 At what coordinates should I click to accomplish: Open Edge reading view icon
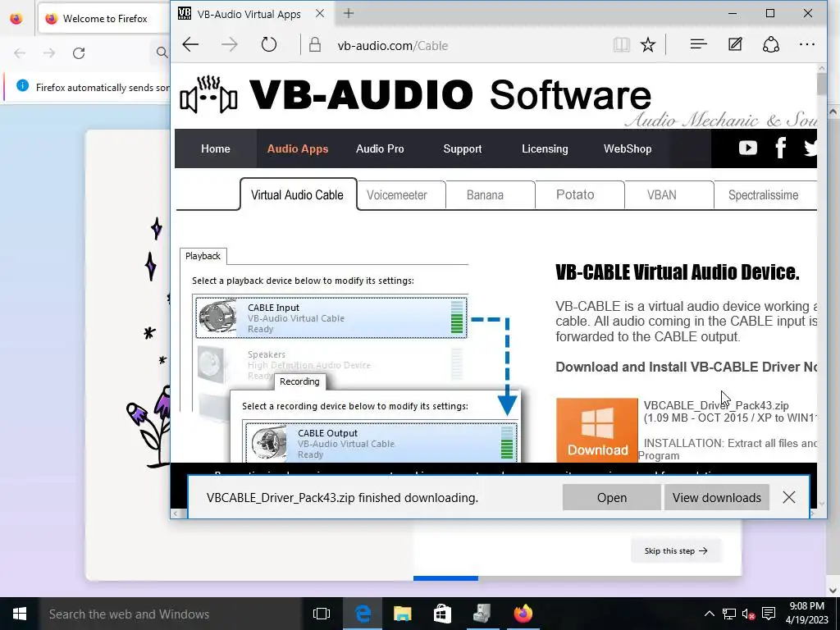pos(622,45)
